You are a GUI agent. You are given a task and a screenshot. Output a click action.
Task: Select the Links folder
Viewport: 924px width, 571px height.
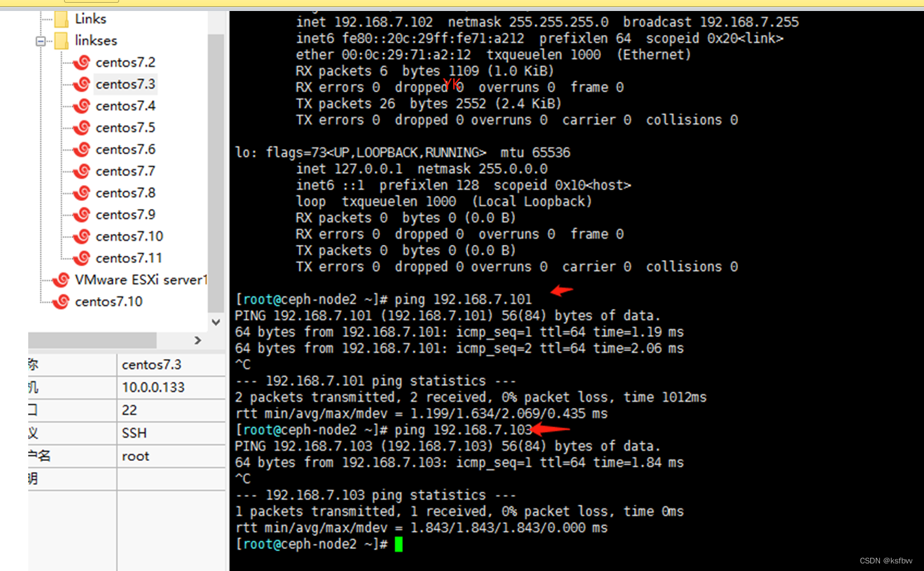(90, 19)
